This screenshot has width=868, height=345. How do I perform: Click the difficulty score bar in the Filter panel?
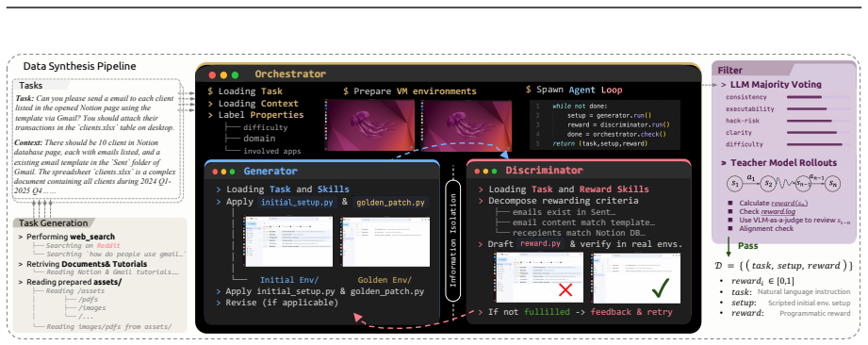coord(818,144)
